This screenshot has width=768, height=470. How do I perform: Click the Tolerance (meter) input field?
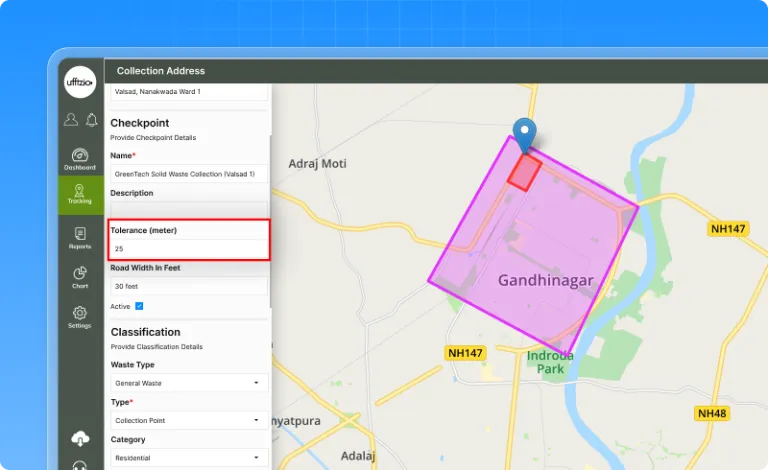pyautogui.click(x=189, y=248)
